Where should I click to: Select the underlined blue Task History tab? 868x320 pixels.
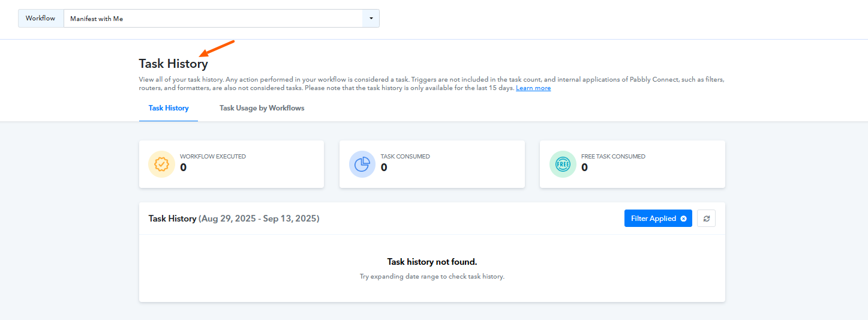169,108
